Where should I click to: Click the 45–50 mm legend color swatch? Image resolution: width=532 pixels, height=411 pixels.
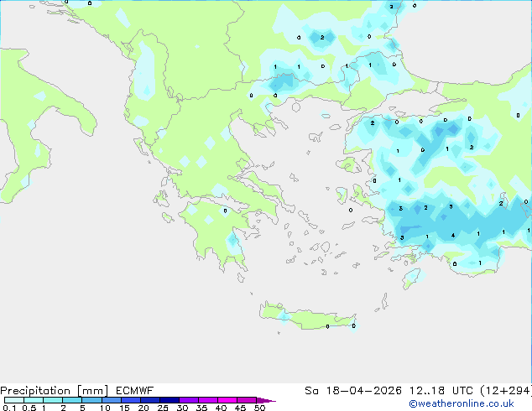pyautogui.click(x=247, y=400)
